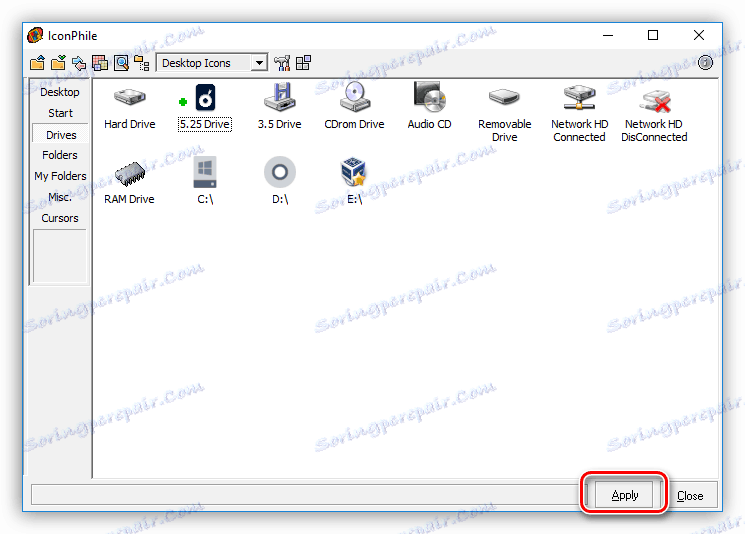The width and height of the screenshot is (745, 534).
Task: Click the "Audio CD" label text
Action: [430, 124]
